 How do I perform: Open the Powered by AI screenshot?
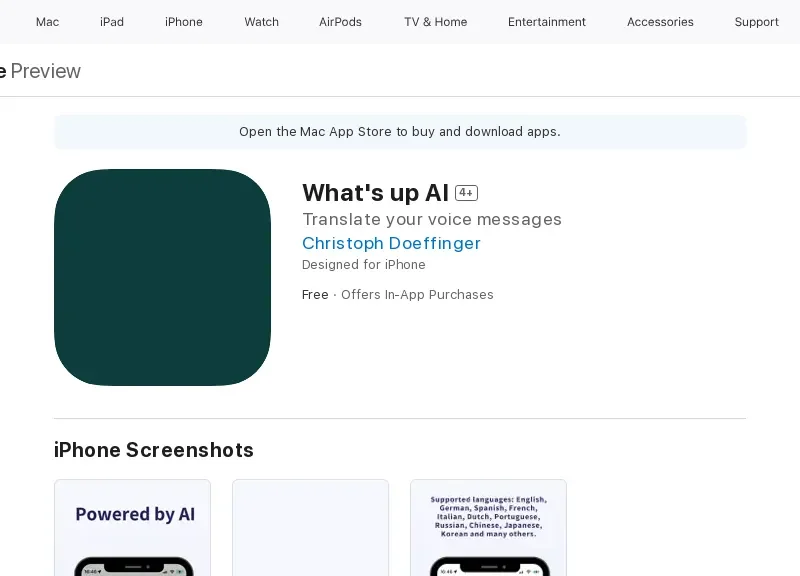pyautogui.click(x=133, y=528)
